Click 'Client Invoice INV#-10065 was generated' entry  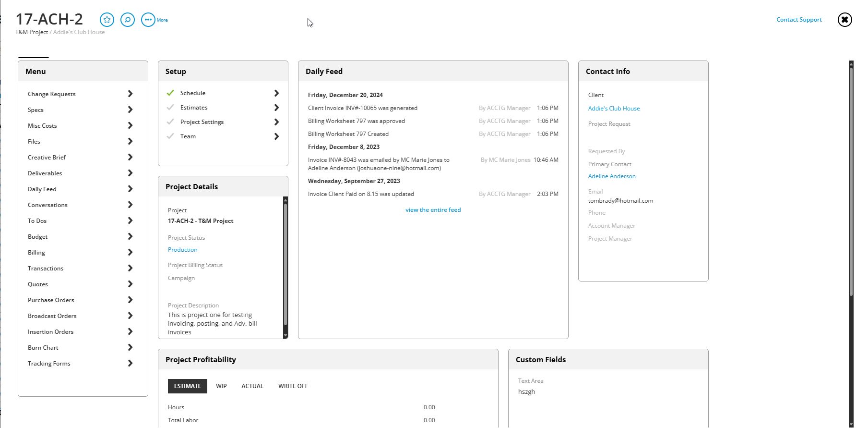coord(363,108)
